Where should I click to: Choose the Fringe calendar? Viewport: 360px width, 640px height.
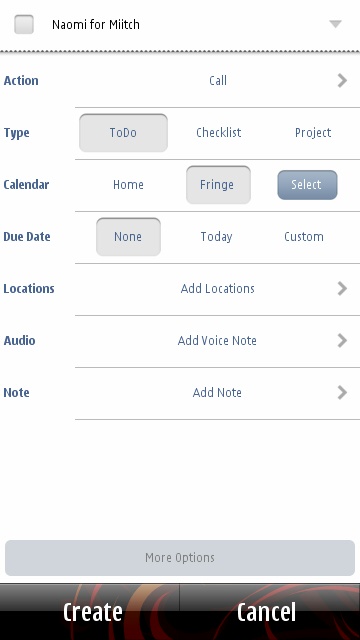pos(218,184)
